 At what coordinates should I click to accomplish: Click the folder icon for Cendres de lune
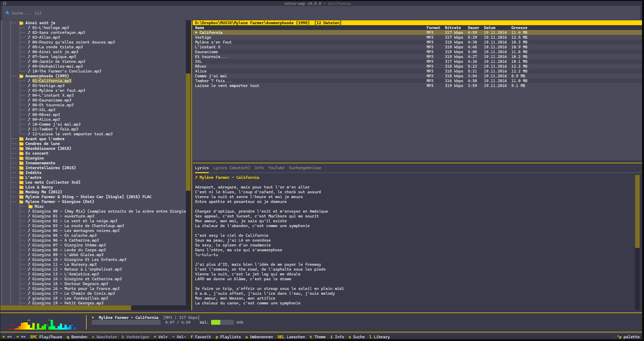pyautogui.click(x=22, y=143)
